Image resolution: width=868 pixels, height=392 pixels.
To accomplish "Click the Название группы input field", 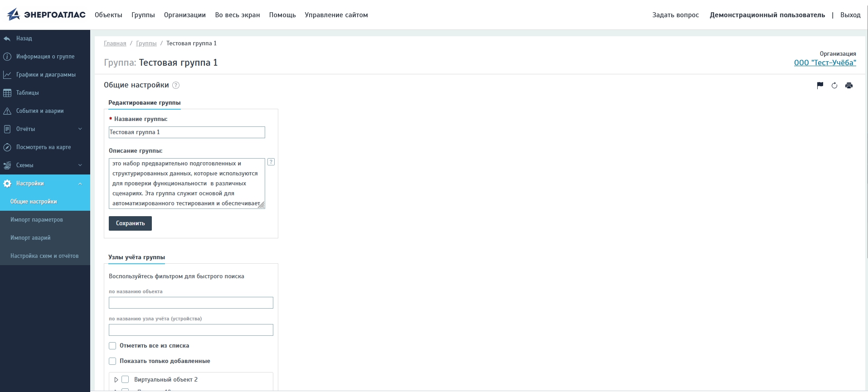I will point(187,132).
